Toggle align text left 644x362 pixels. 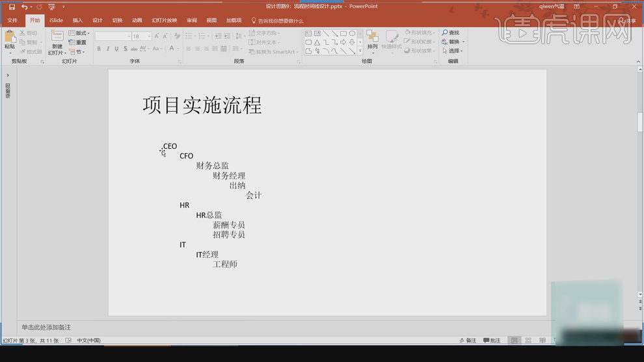pyautogui.click(x=189, y=49)
